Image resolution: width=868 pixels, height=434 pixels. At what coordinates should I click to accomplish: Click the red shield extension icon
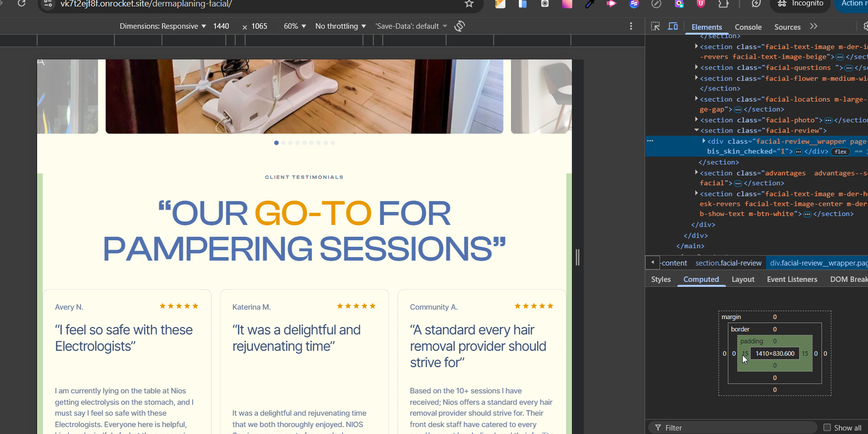(x=701, y=4)
